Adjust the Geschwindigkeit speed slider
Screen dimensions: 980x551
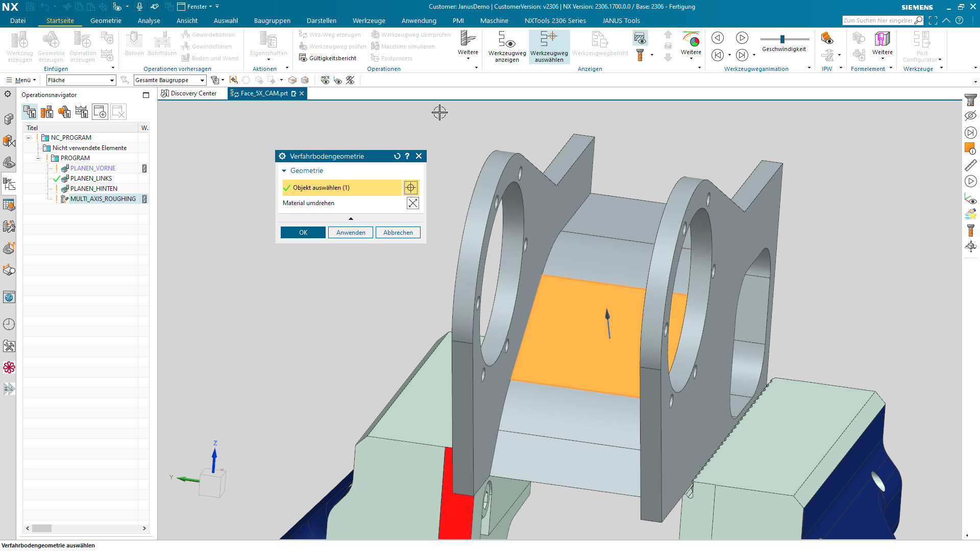click(x=782, y=39)
